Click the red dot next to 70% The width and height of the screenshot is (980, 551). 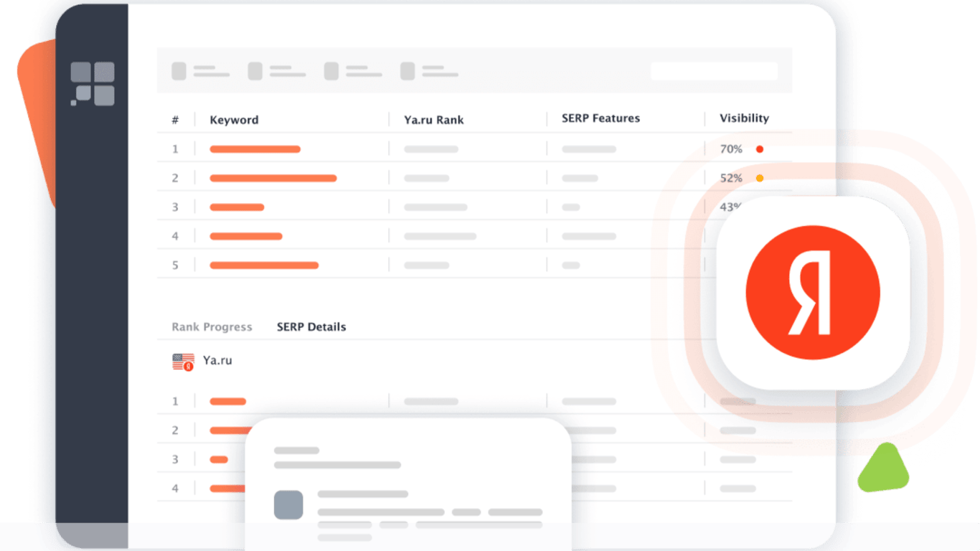(760, 149)
